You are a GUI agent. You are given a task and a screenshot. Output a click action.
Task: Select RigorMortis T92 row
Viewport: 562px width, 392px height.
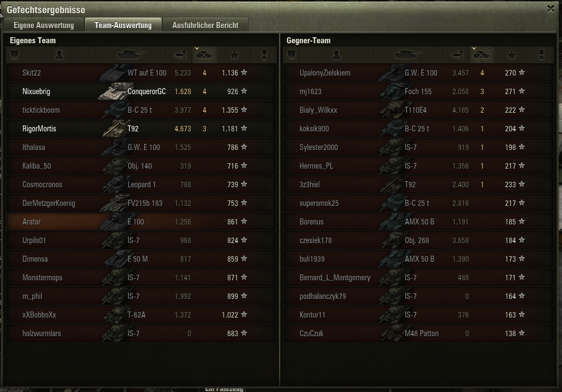[141, 128]
